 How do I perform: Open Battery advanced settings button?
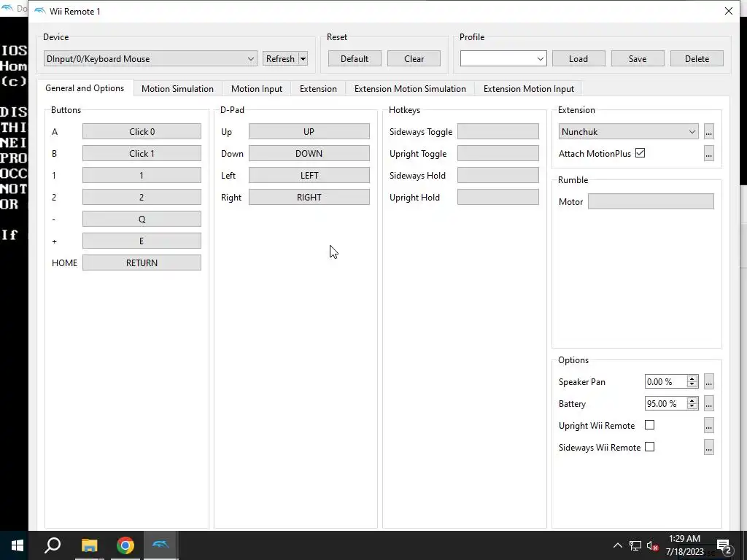tap(708, 403)
